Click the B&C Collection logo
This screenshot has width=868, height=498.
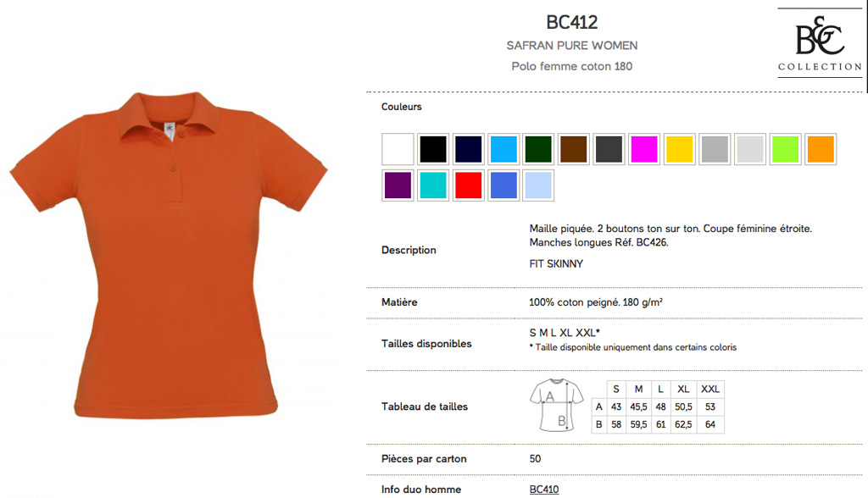[820, 43]
